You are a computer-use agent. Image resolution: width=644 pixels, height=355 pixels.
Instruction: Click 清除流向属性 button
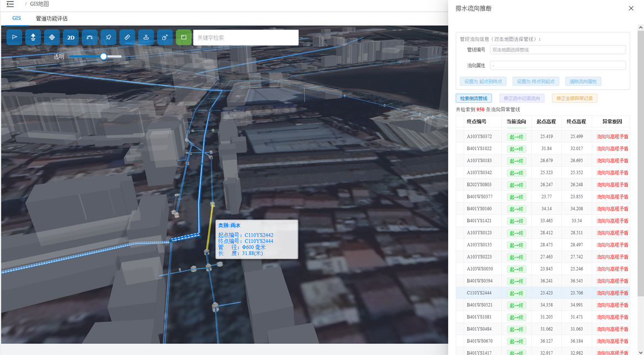[x=583, y=81]
